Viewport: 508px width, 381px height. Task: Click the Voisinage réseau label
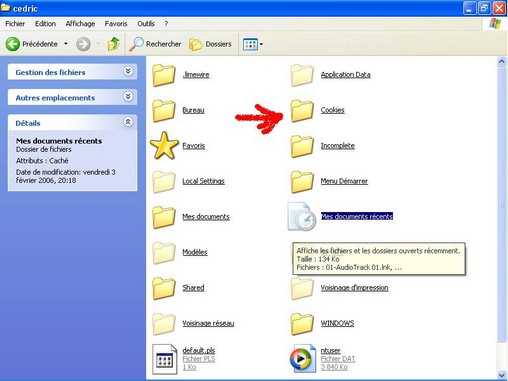click(208, 323)
